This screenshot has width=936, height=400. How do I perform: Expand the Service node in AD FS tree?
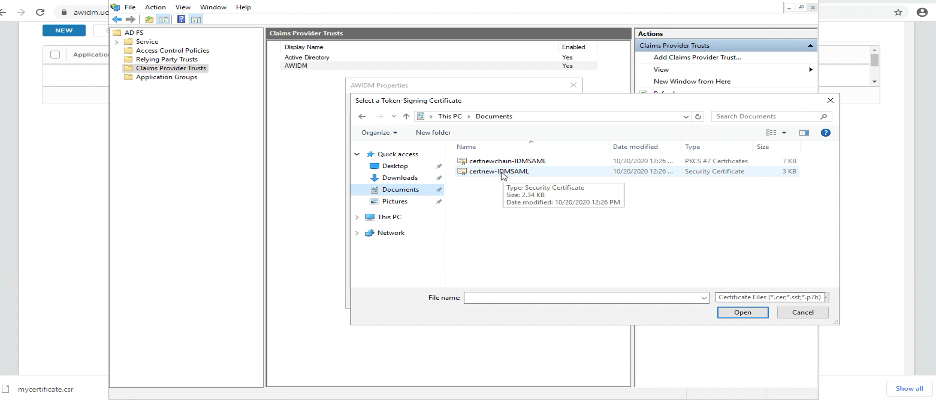point(117,41)
